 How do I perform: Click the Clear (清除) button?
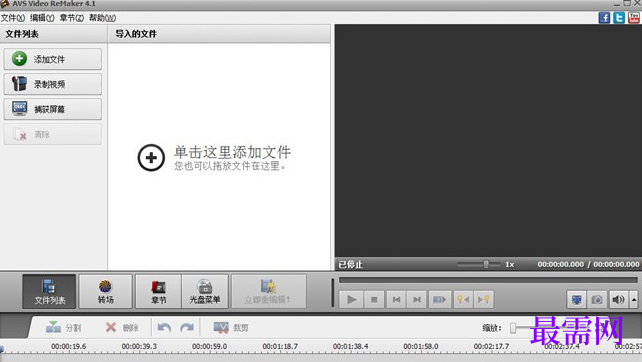pyautogui.click(x=53, y=134)
